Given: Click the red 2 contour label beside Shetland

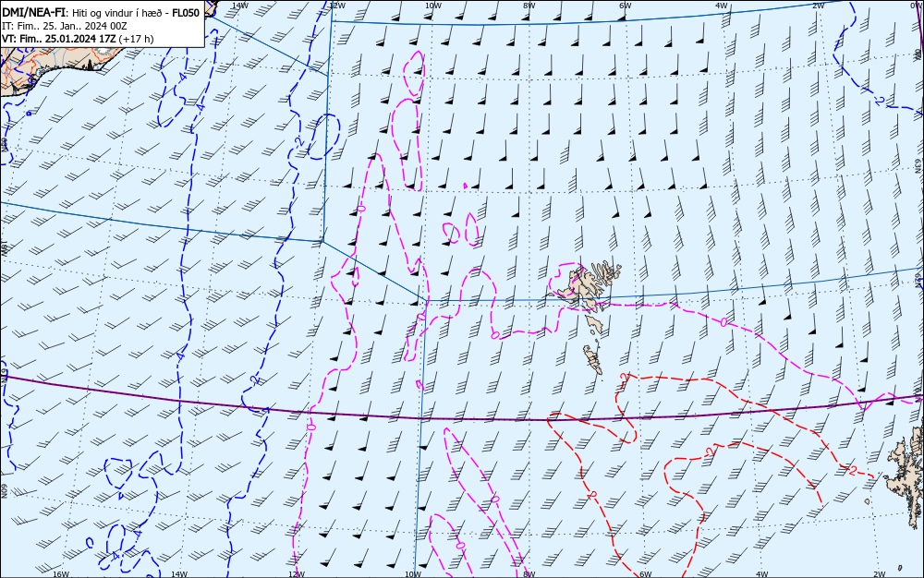Looking at the screenshot, I should pyautogui.click(x=853, y=470).
